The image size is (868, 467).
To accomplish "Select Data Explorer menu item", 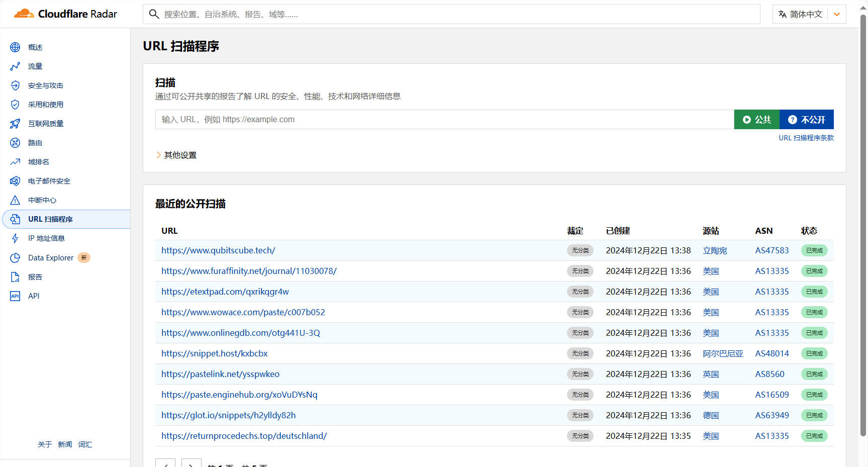I will point(51,258).
